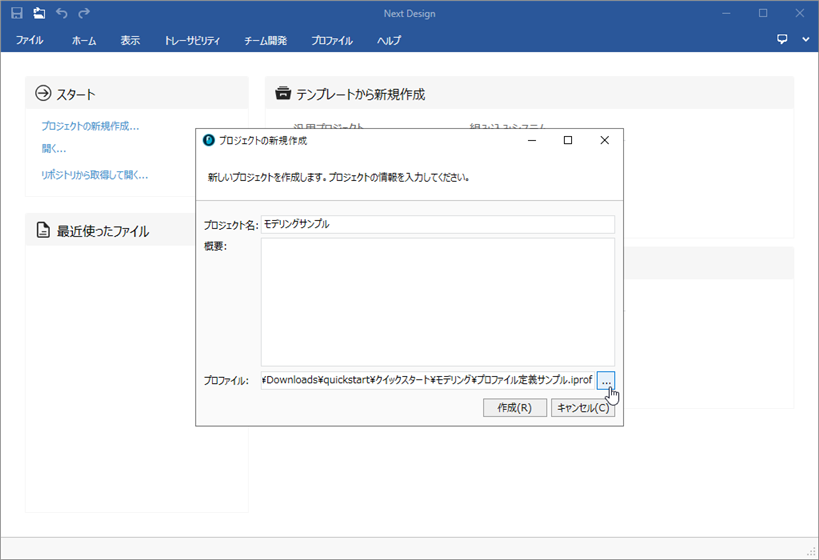Image resolution: width=819 pixels, height=560 pixels.
Task: Click the Undo arrow icon
Action: [62, 13]
